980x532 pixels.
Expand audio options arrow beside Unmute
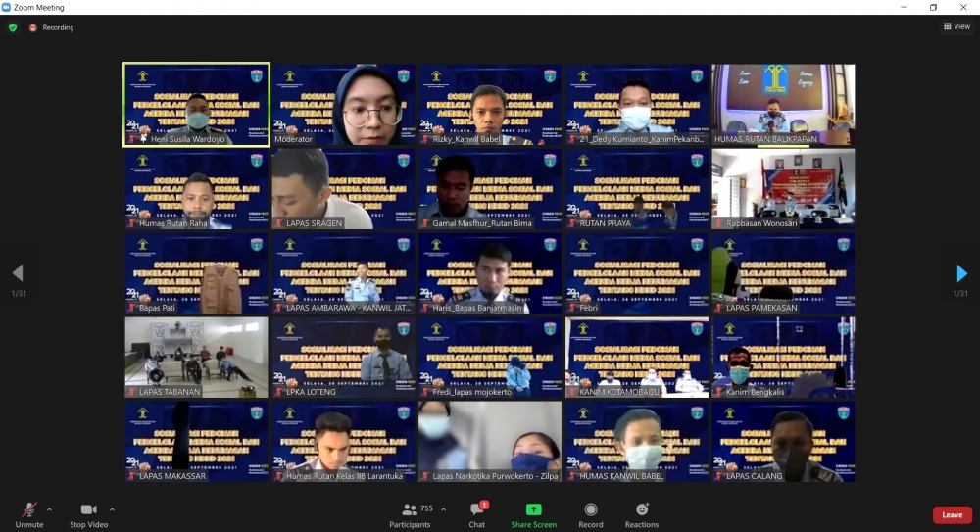(49, 509)
